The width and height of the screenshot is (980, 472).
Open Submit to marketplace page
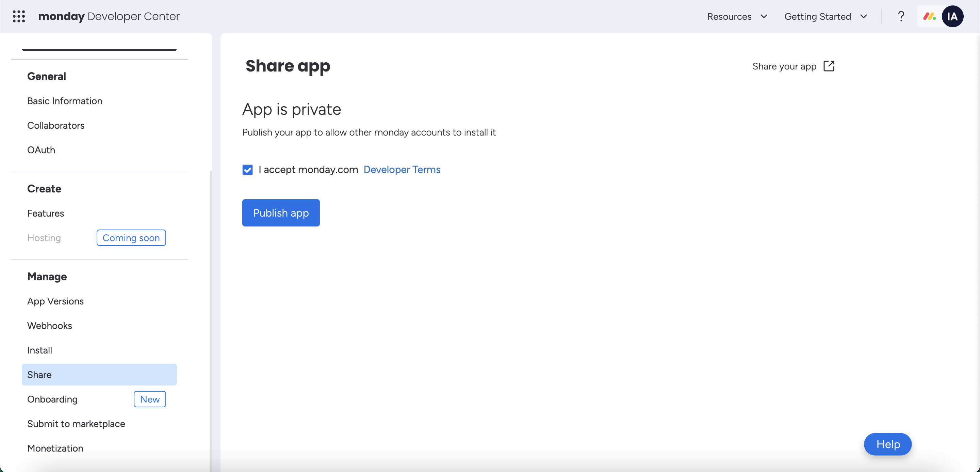pos(76,424)
